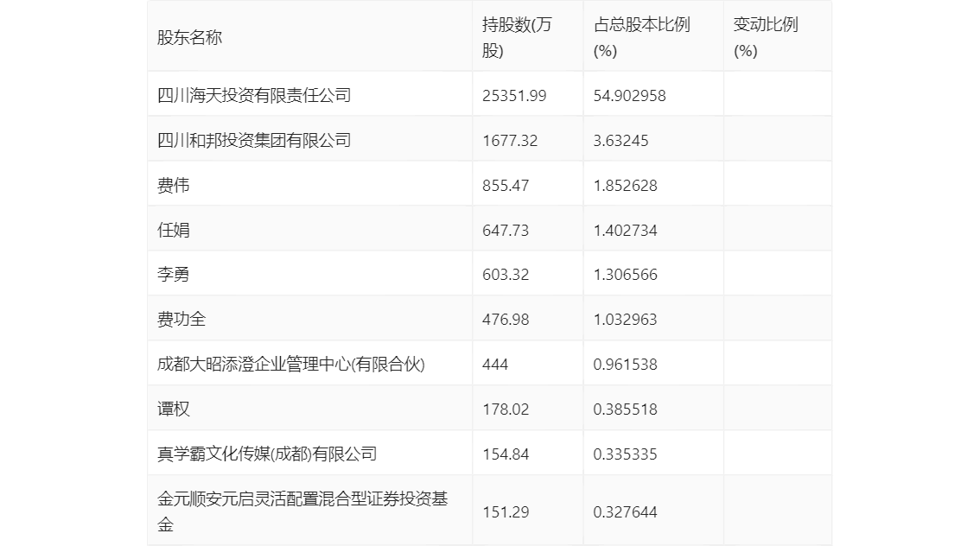Select the ratio value 1.306566
This screenshot has width=980, height=546.
tap(625, 274)
